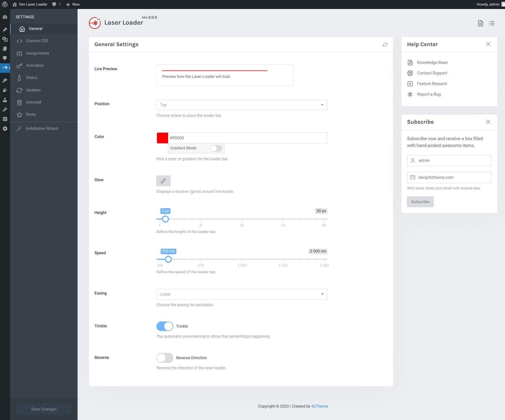Click the pencil Glow edit button
505x420 pixels.
point(163,181)
